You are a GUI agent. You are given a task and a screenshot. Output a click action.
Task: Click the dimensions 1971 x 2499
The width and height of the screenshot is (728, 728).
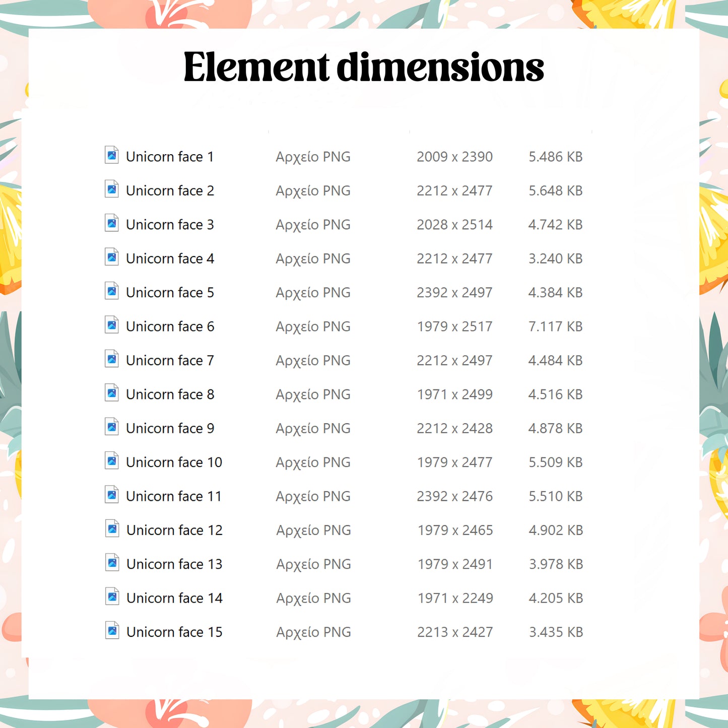point(454,394)
